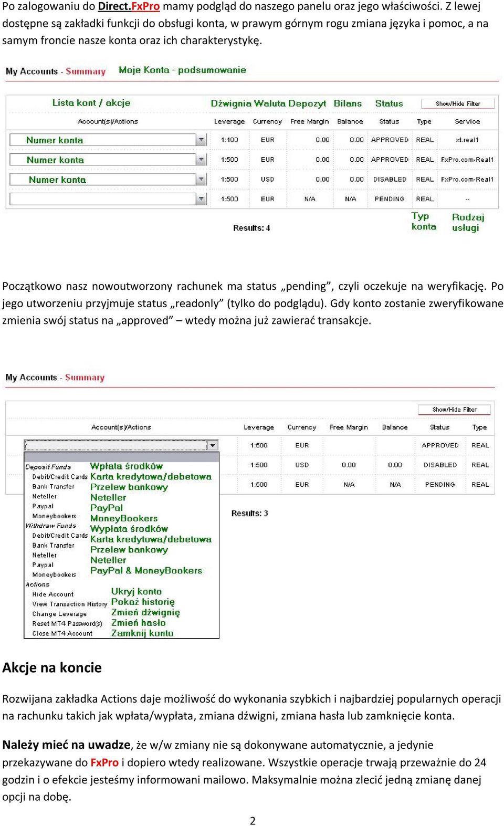Choose Moneybookers under Withdraw Funds
This screenshot has height=826, width=504.
click(x=54, y=575)
